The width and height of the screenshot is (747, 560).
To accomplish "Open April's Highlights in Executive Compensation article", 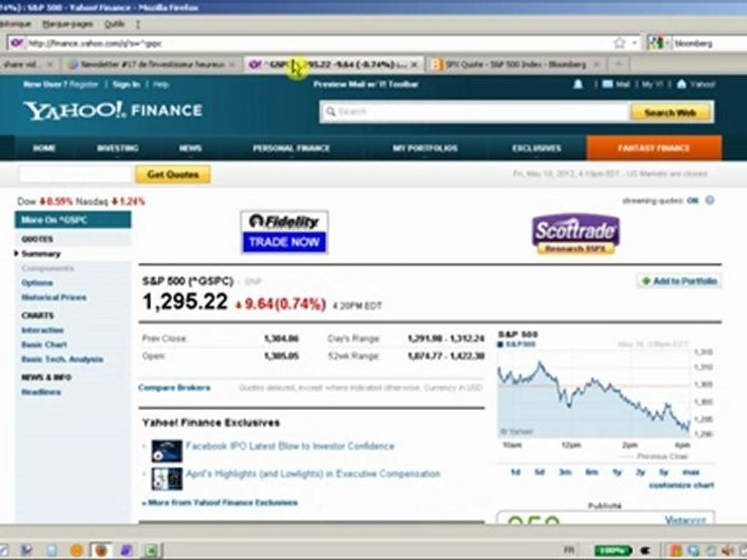I will click(313, 474).
